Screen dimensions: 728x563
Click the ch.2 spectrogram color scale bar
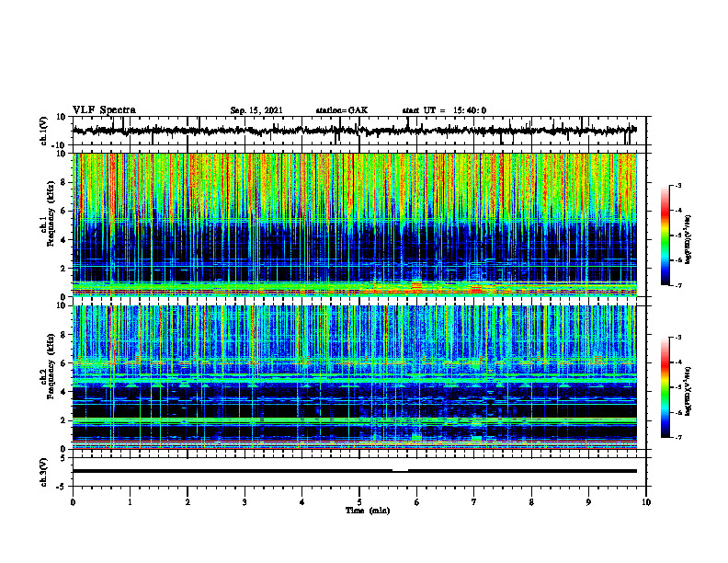[x=665, y=387]
